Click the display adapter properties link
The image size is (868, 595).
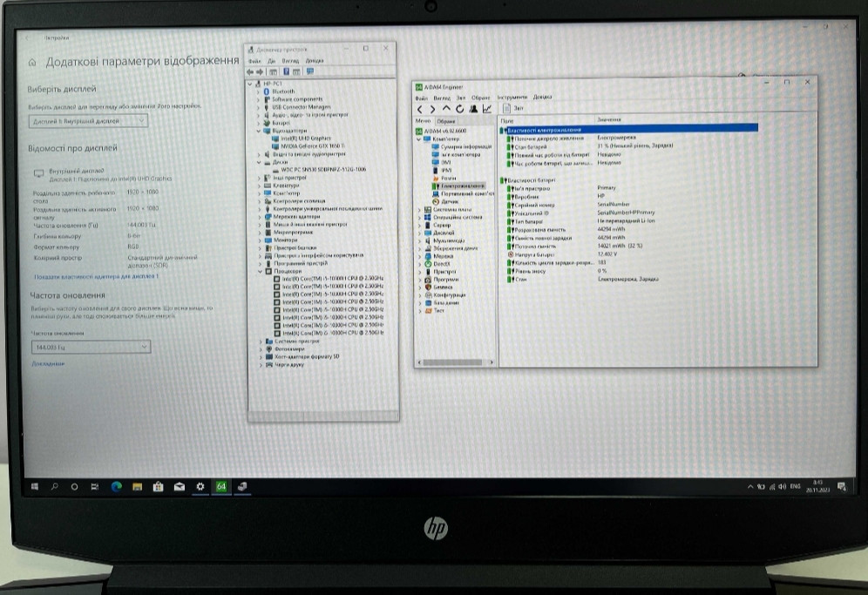click(x=96, y=278)
